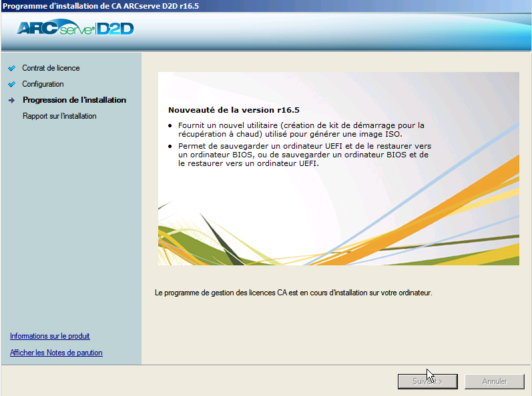The image size is (532, 396).
Task: Click the ARCserve D2D logo
Action: 75,28
